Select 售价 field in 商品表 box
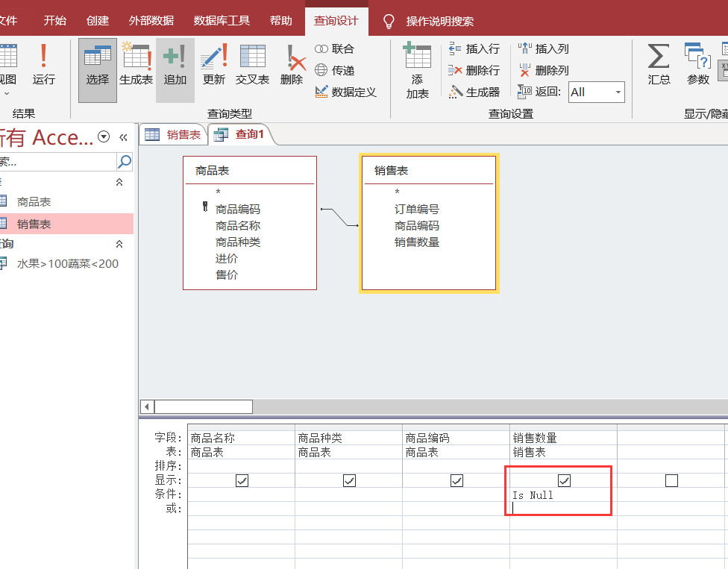The image size is (728, 569). tap(227, 274)
